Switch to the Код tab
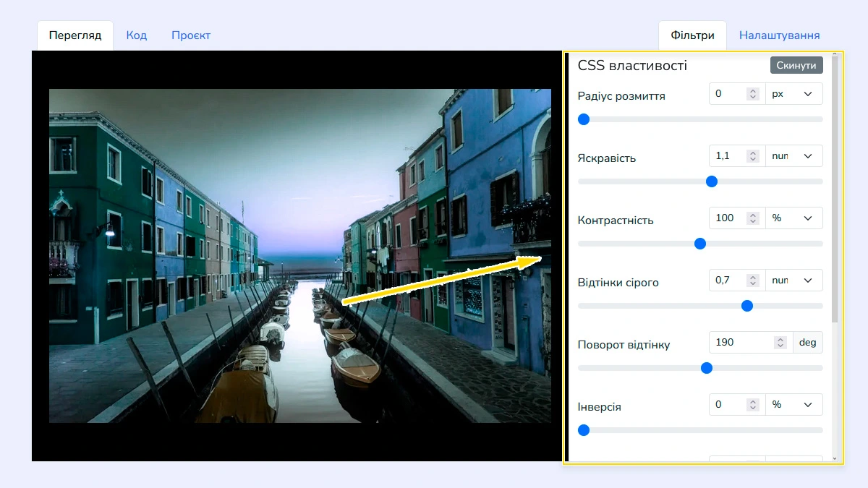Viewport: 868px width, 488px height. click(x=136, y=35)
